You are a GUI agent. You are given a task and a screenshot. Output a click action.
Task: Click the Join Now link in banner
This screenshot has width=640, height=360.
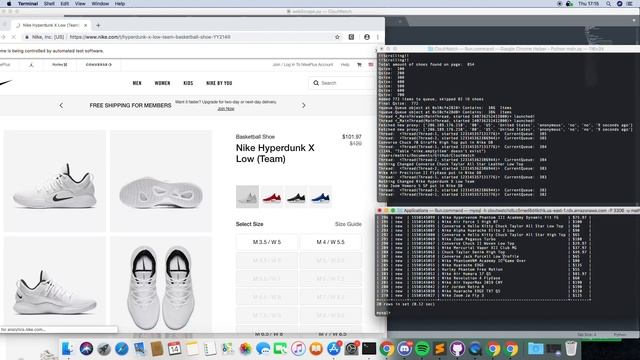coord(226,109)
